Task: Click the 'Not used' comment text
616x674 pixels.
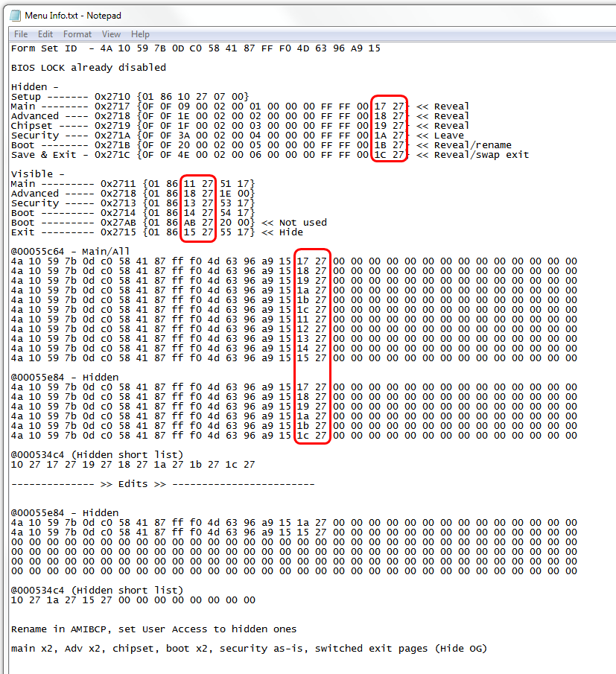Action: (303, 222)
